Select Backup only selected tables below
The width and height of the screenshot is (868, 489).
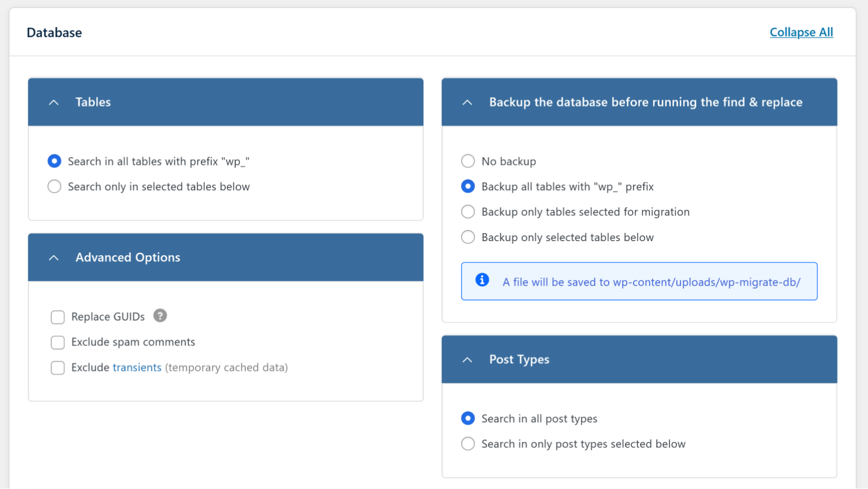468,237
